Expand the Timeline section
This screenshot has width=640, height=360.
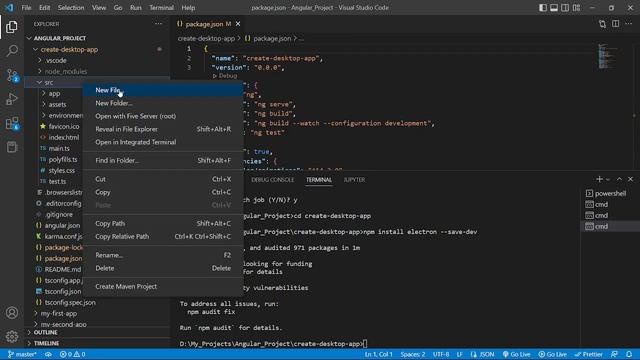[98, 343]
